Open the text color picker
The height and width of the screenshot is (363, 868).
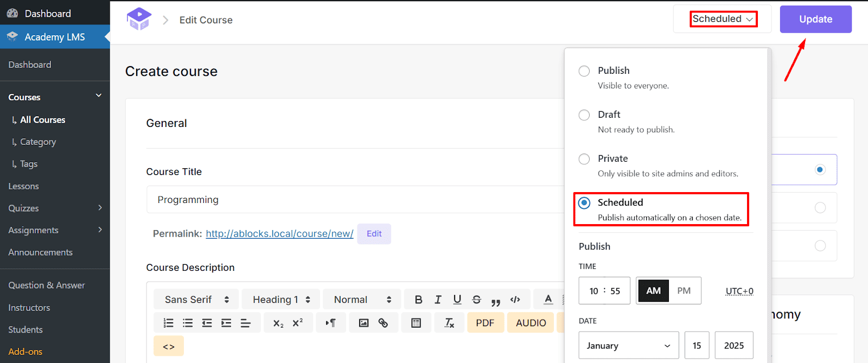coord(548,300)
